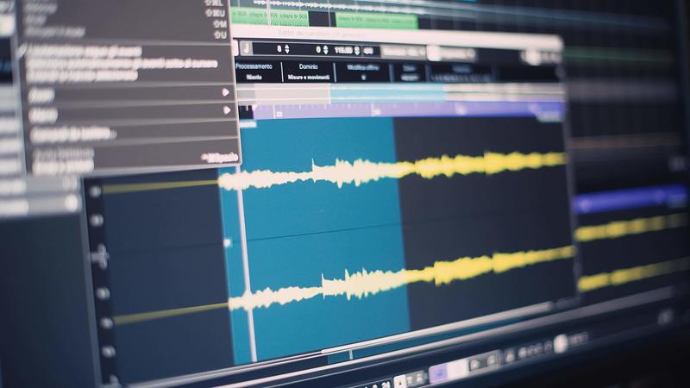Click the musical note button in editor toolbar
This screenshot has height=388, width=690.
[x=246, y=48]
